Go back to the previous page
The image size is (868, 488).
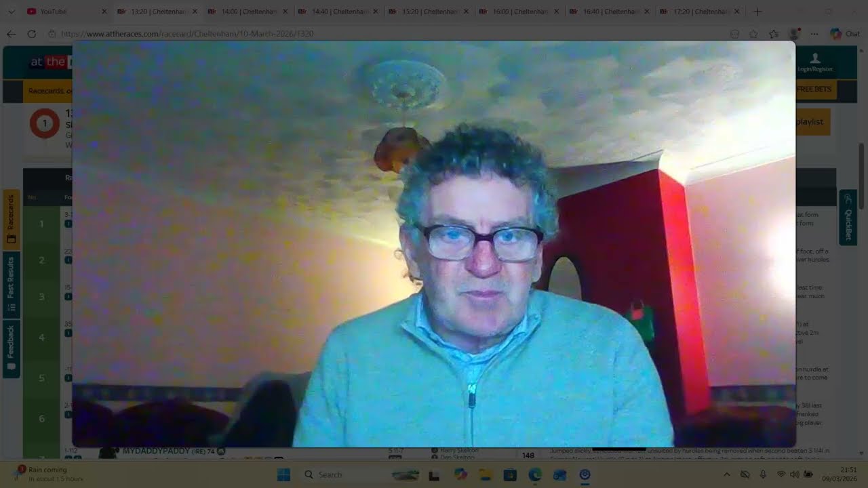click(x=11, y=34)
